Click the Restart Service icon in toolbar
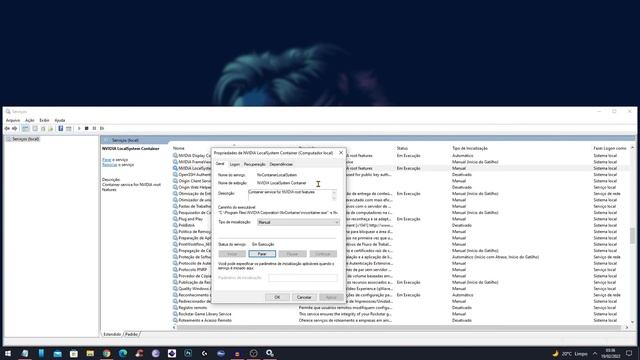 pyautogui.click(x=102, y=129)
